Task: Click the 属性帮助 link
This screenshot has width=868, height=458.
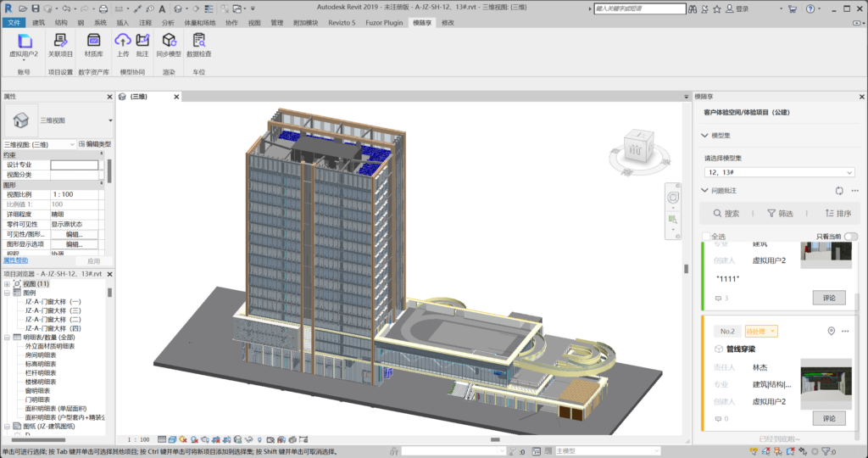Action: 16,260
